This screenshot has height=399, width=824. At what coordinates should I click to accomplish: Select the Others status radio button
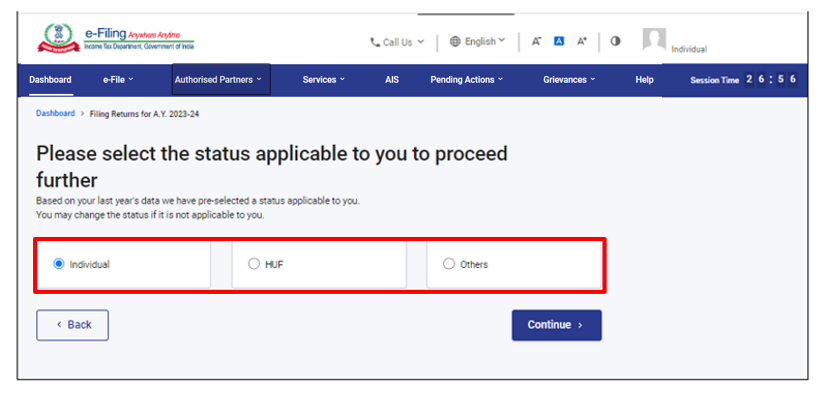click(x=448, y=264)
